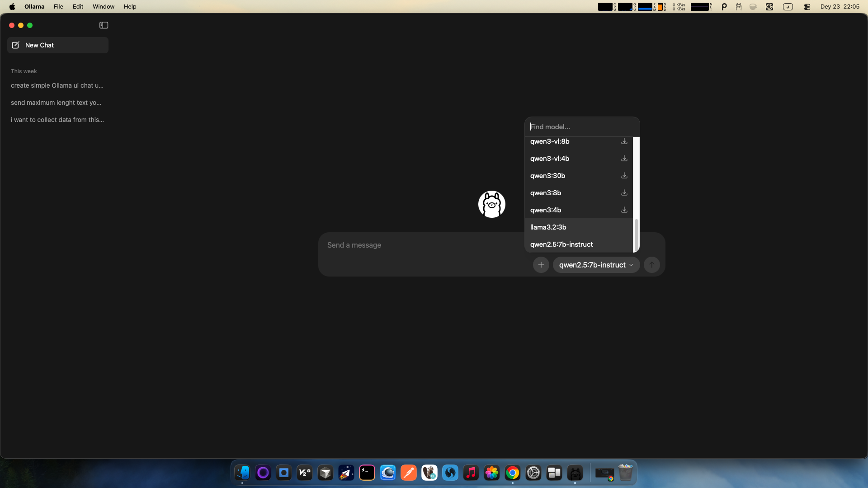Download the qwen3:30b model
Screen dimensions: 868x488
(624, 176)
